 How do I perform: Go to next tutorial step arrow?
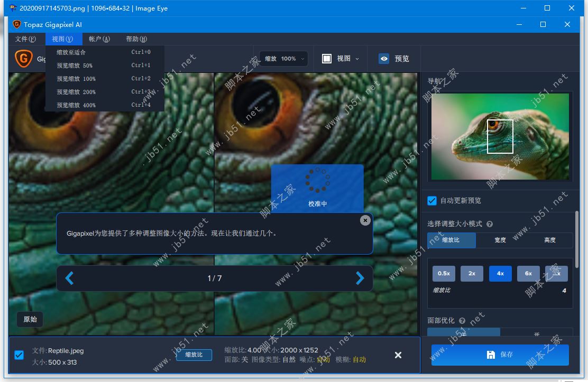click(x=360, y=278)
